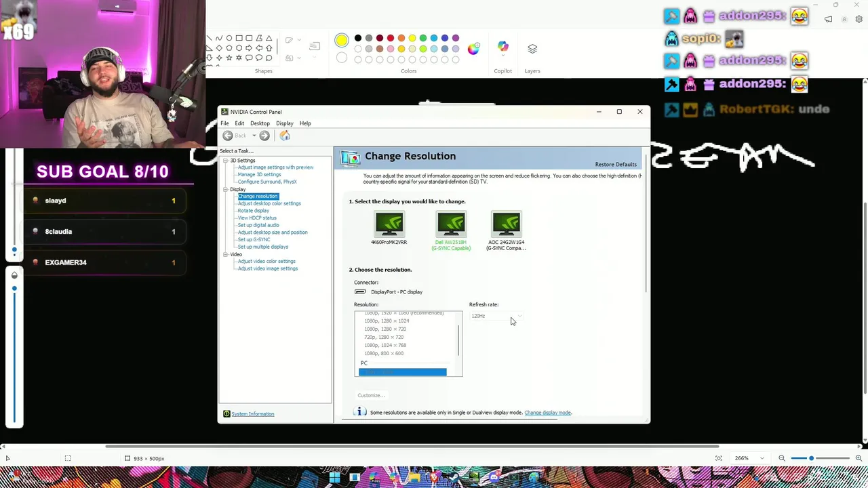Select the curve shape in Paint

coord(218,39)
